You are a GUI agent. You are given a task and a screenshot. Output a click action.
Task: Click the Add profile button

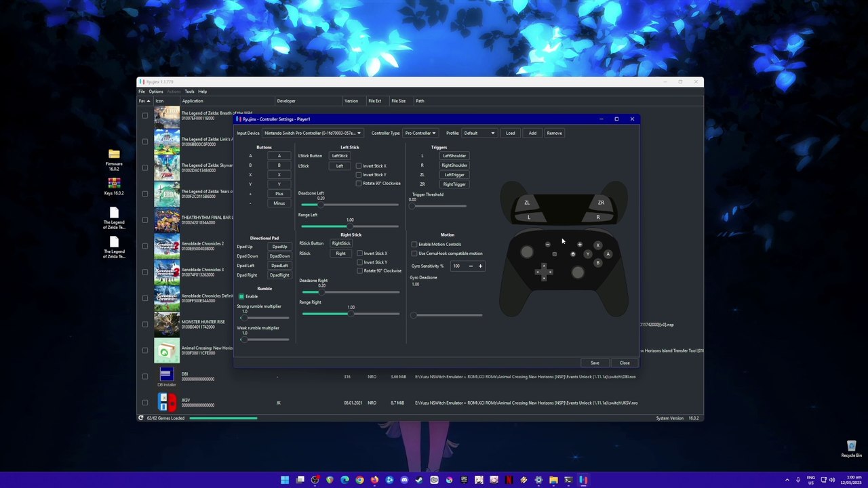[x=532, y=133]
